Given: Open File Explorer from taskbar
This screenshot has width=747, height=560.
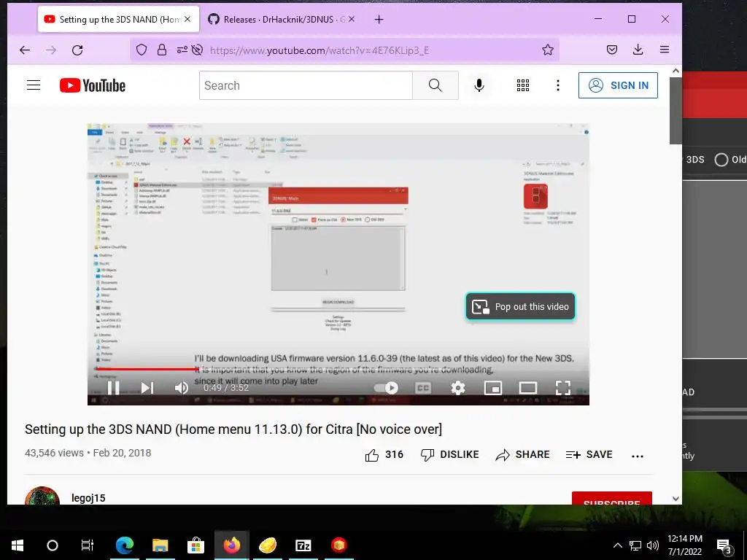Looking at the screenshot, I should (160, 545).
